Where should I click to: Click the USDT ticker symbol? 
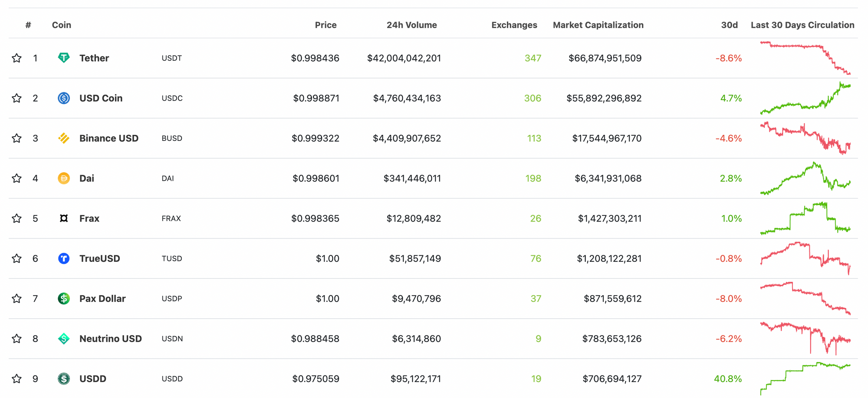tap(172, 58)
